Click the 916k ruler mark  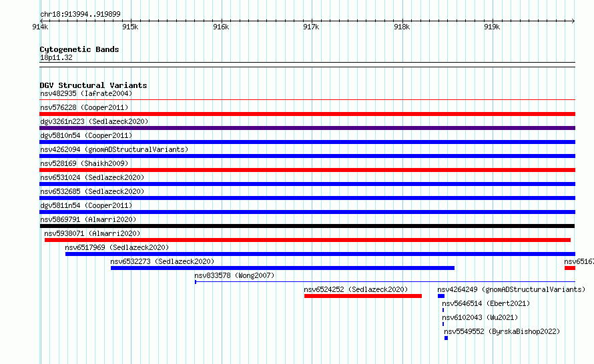(221, 27)
